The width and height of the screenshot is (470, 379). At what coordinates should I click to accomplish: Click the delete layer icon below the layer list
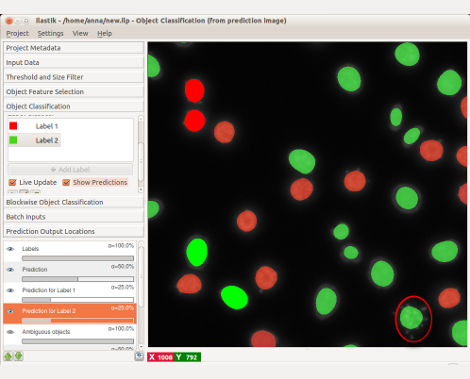[139, 356]
